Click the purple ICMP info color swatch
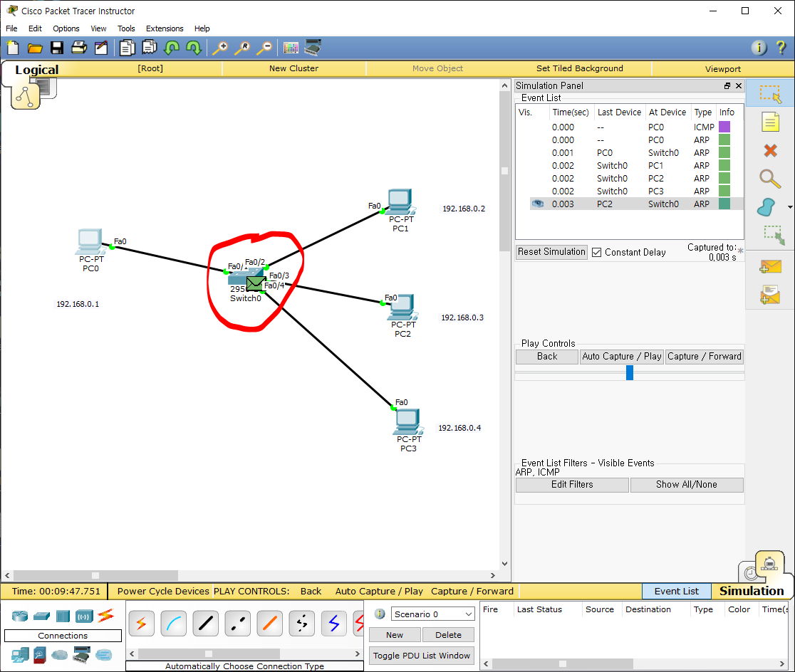The width and height of the screenshot is (795, 672). [724, 127]
